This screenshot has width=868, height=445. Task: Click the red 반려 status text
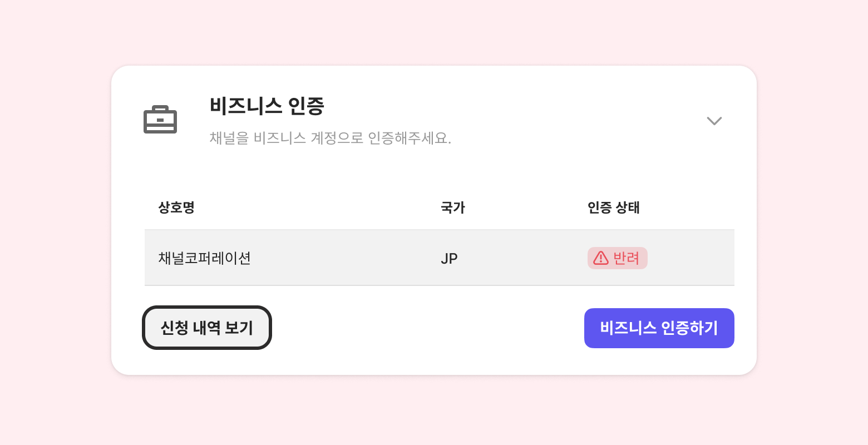click(626, 258)
